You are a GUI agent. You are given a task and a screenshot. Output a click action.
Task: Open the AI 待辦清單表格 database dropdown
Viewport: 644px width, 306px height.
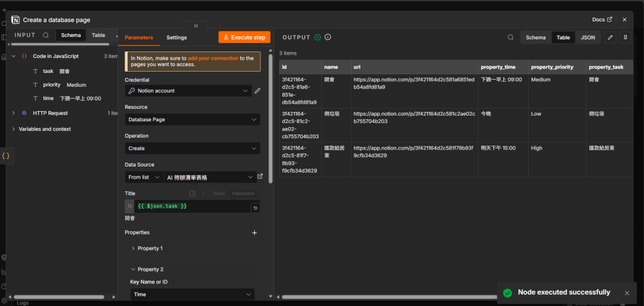210,177
